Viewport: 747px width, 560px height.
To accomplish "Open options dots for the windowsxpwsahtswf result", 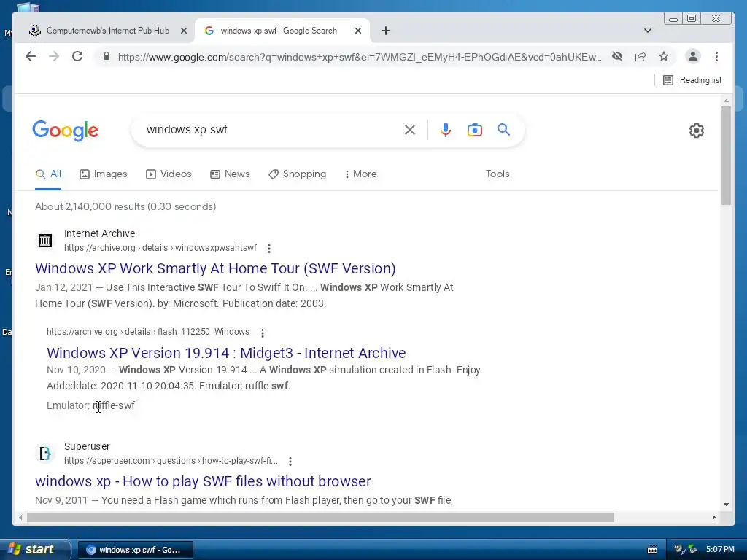I will (269, 249).
